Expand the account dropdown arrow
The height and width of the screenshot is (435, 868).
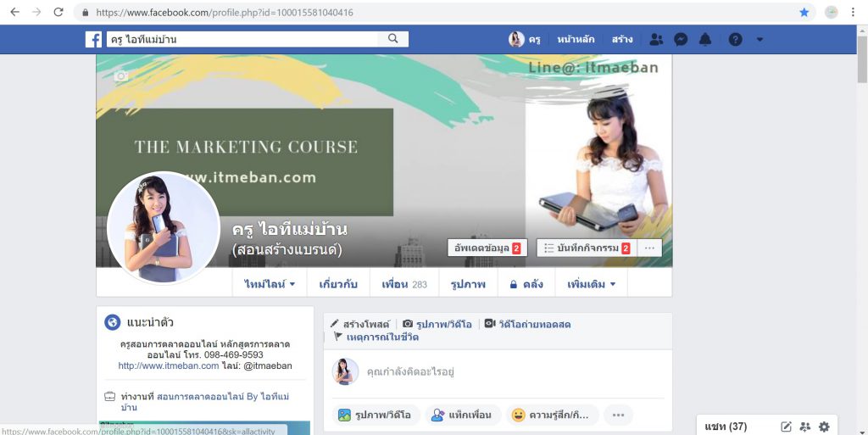(x=759, y=39)
